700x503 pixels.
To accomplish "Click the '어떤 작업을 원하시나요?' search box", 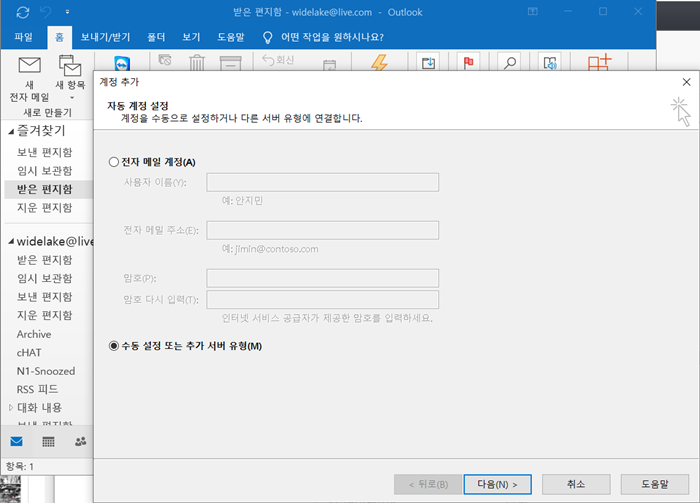I will pyautogui.click(x=332, y=37).
